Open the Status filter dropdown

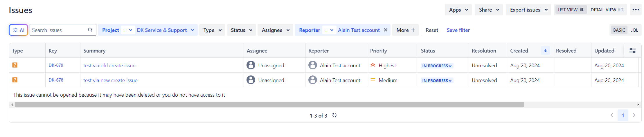pos(241,30)
